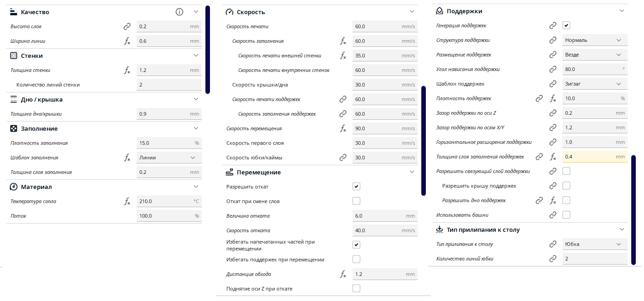Image resolution: width=644 pixels, height=301 pixels.
Task: Click the link icon beside Высота слоя
Action: (127, 26)
